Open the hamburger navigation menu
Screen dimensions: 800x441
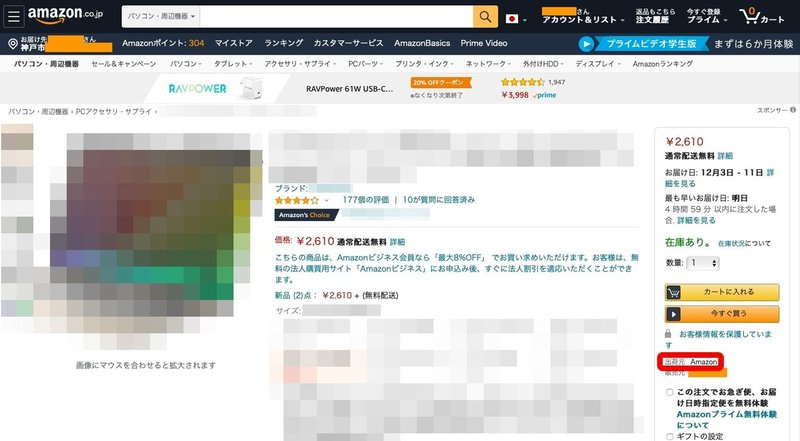[14, 17]
